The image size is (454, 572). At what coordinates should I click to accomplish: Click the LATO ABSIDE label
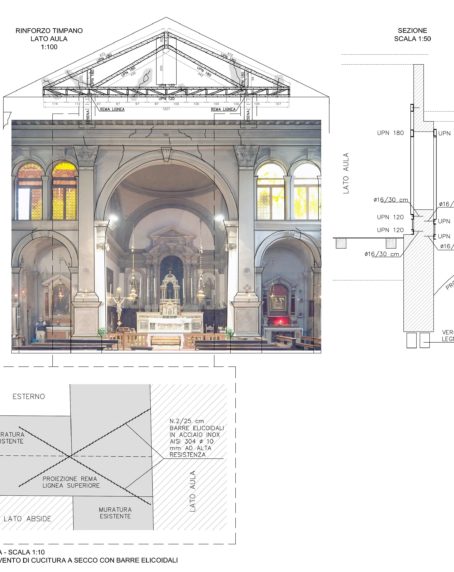click(x=27, y=518)
